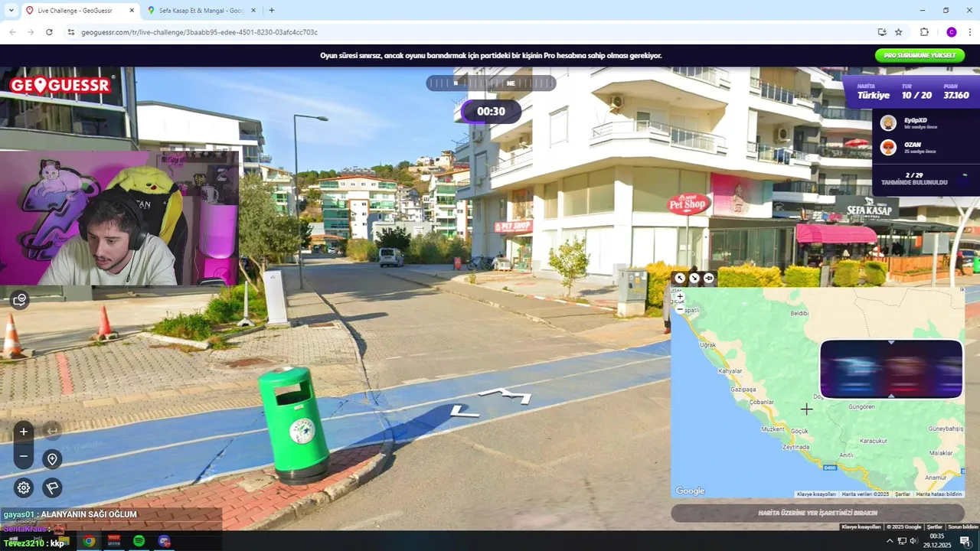980x551 pixels.
Task: Click the install app icon in address bar
Action: point(882,32)
